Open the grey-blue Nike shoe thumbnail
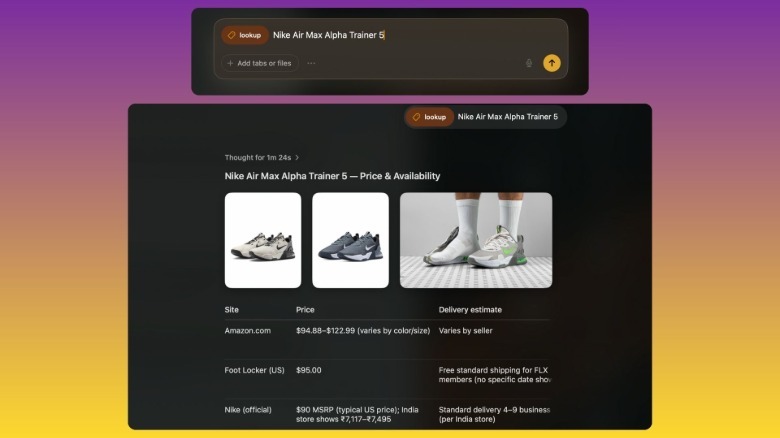This screenshot has height=438, width=780. (x=350, y=240)
